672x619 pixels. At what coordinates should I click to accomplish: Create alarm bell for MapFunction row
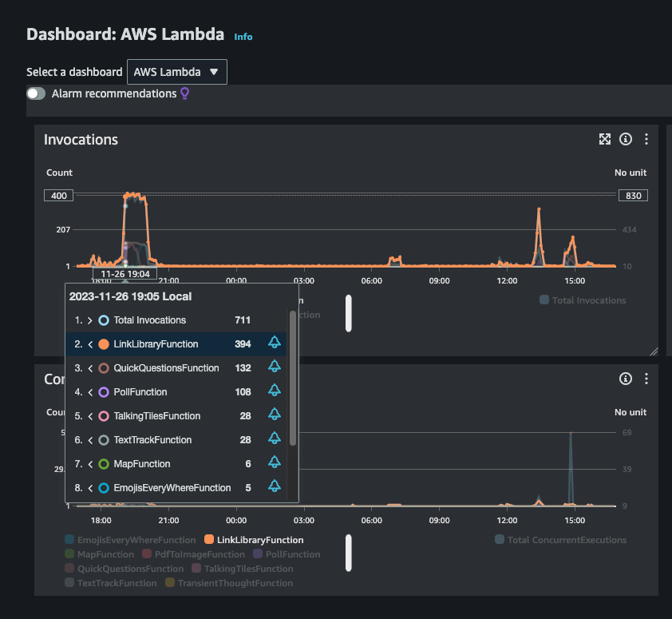tap(275, 462)
